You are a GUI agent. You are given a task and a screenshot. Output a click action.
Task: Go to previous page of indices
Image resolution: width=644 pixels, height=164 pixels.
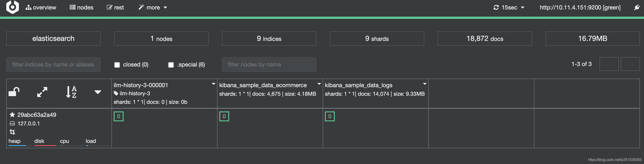coord(609,64)
